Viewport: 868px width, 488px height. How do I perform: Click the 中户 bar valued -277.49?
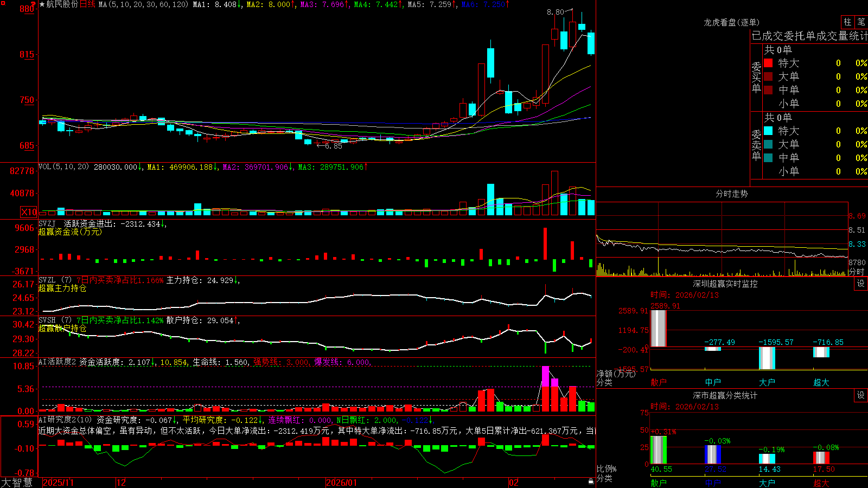coord(713,349)
